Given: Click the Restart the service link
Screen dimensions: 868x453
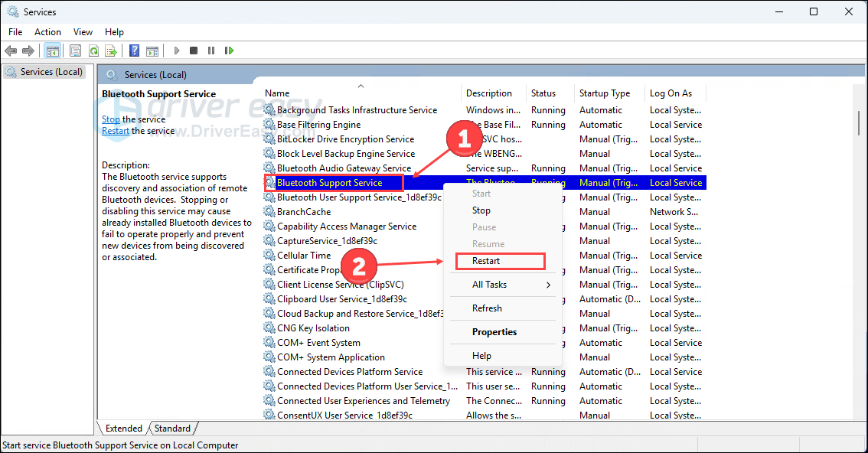Looking at the screenshot, I should pyautogui.click(x=116, y=131).
